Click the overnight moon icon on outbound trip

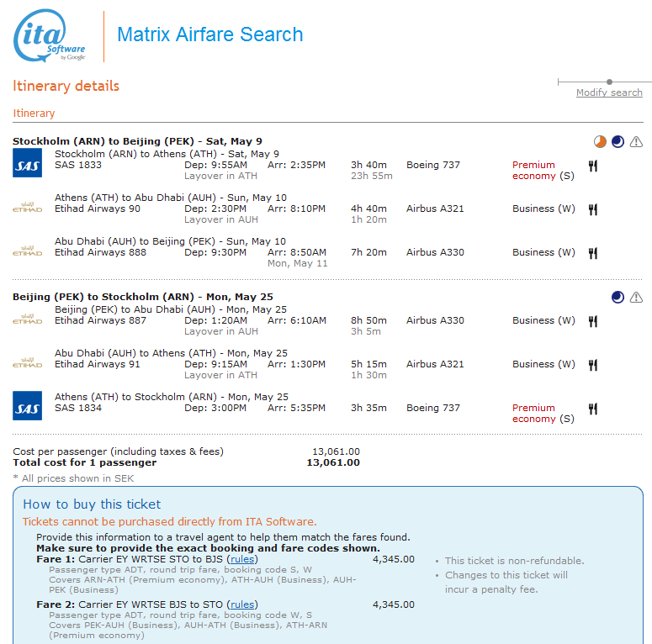(618, 142)
